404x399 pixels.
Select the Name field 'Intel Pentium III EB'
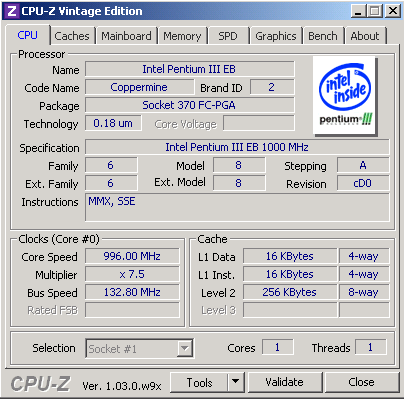(189, 69)
